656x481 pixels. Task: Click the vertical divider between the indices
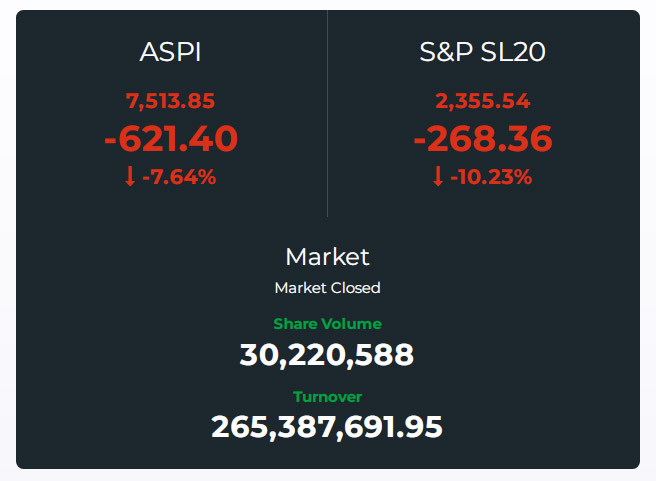[x=327, y=114]
